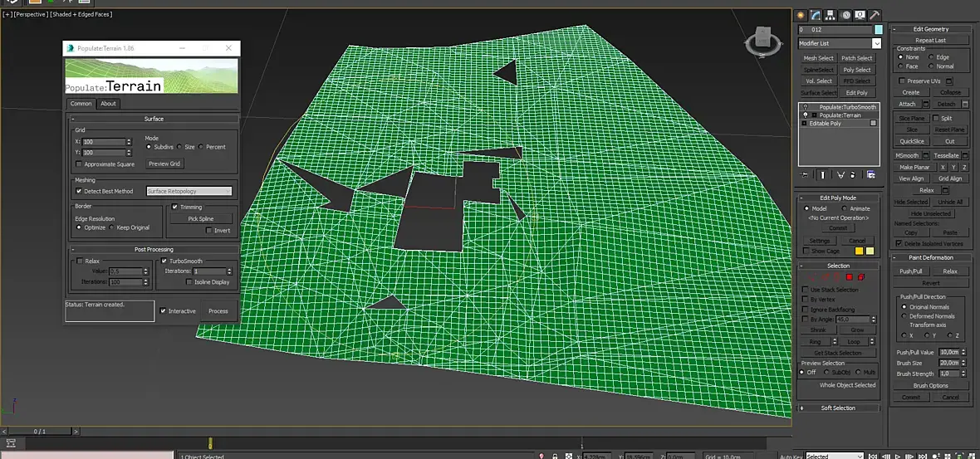Enable Relax checkbox in Post Processing
Screen dimensions: 980x459
pos(80,261)
